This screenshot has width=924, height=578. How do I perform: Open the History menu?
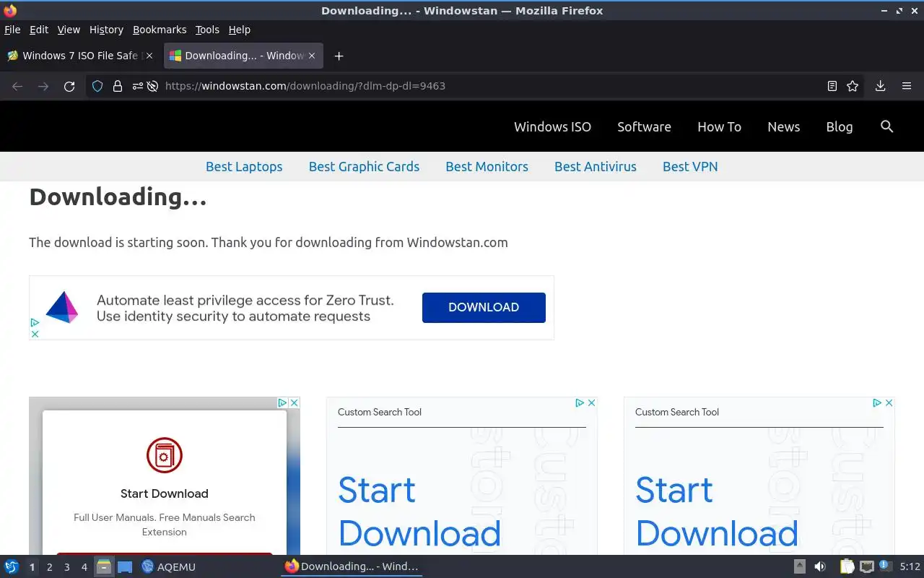click(107, 30)
